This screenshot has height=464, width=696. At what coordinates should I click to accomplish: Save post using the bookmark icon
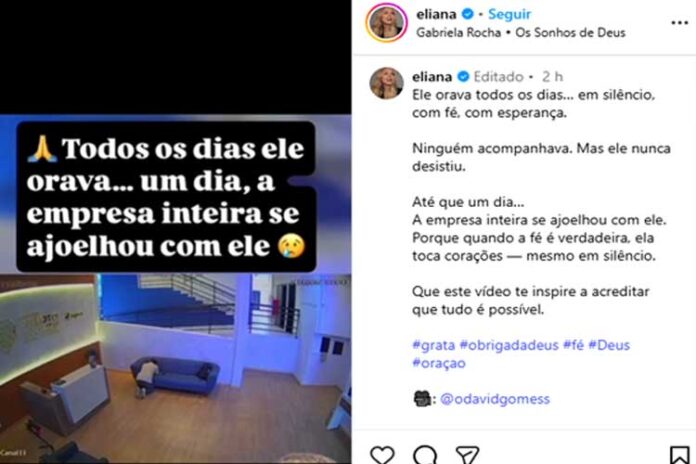679,455
